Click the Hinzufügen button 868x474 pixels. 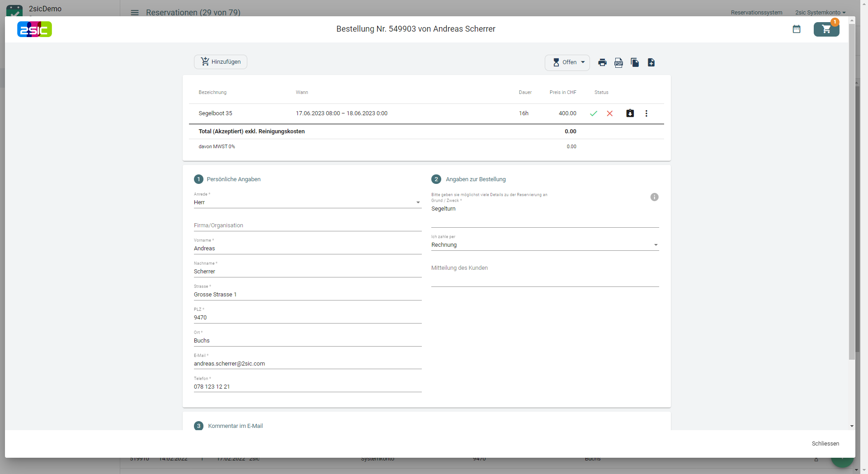pyautogui.click(x=221, y=62)
